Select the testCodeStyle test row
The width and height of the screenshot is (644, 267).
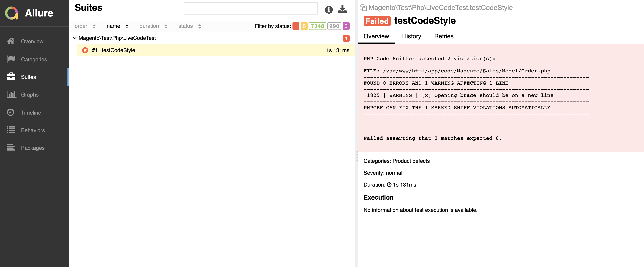pos(216,50)
